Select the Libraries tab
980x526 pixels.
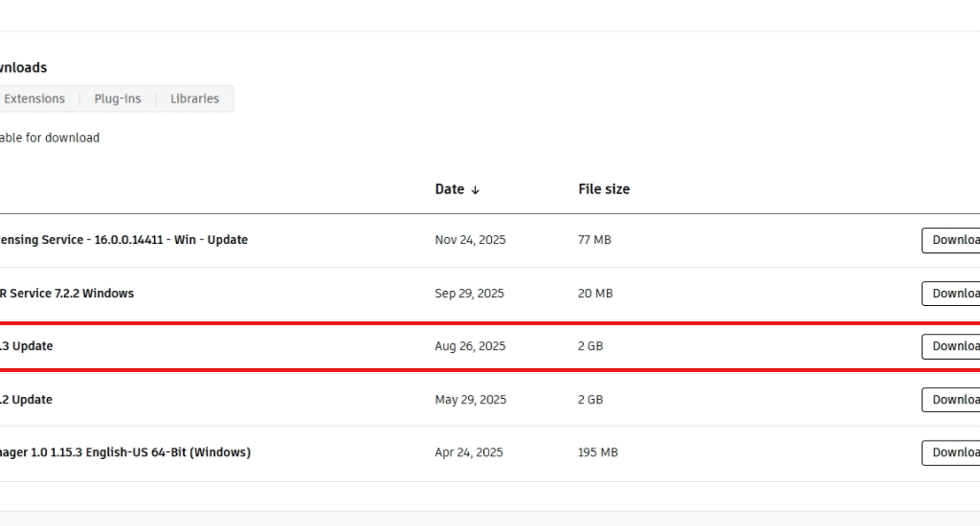coord(194,99)
